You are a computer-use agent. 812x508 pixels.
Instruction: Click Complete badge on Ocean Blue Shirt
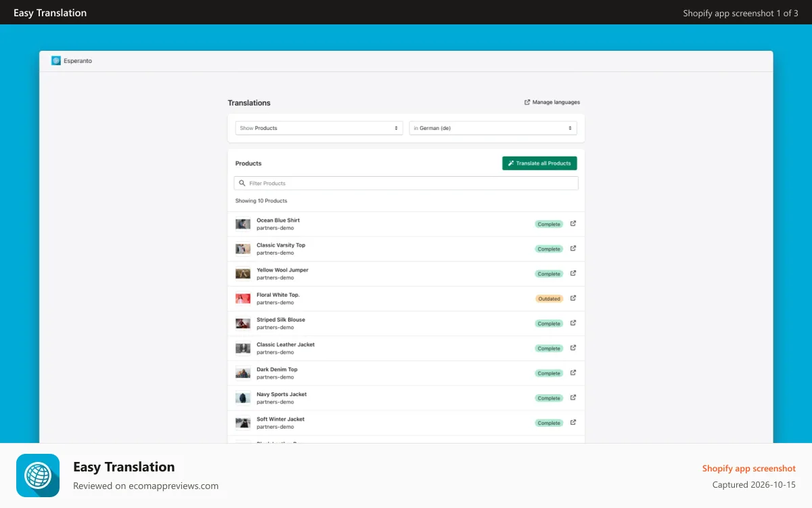pos(549,224)
